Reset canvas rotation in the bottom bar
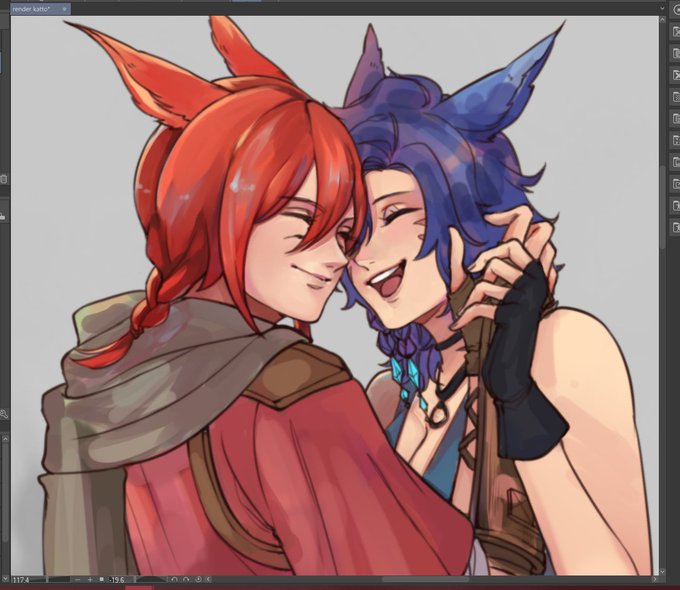Viewport: 680px width, 590px height. point(198,580)
